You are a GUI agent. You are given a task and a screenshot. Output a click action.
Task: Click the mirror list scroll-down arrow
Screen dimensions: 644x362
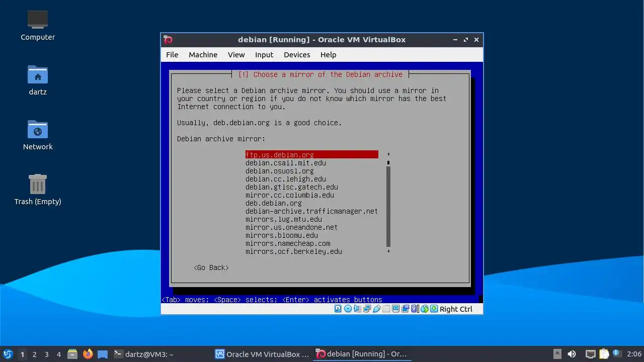coord(388,251)
